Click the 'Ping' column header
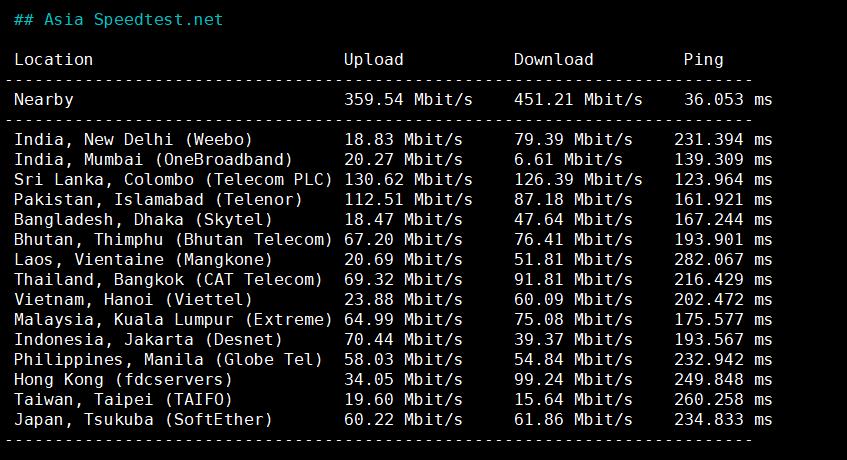Image resolution: width=847 pixels, height=460 pixels. [703, 59]
